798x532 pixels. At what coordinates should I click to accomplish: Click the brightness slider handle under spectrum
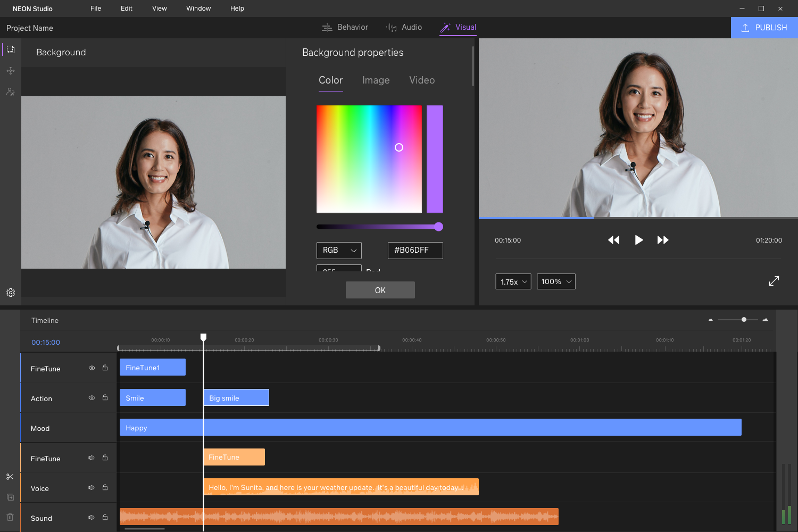pos(439,227)
